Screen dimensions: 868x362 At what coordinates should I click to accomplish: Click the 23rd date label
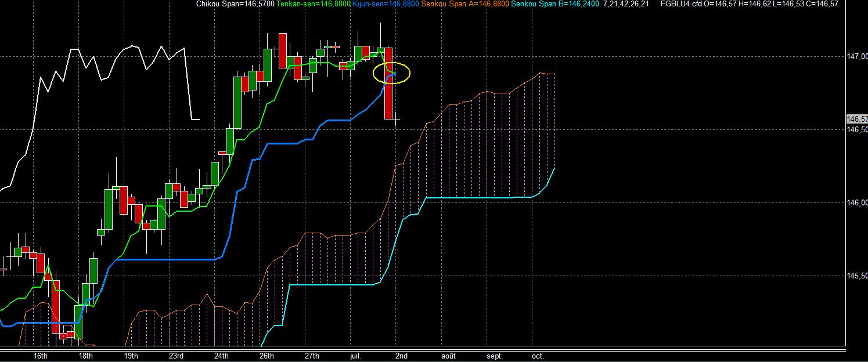(x=176, y=356)
